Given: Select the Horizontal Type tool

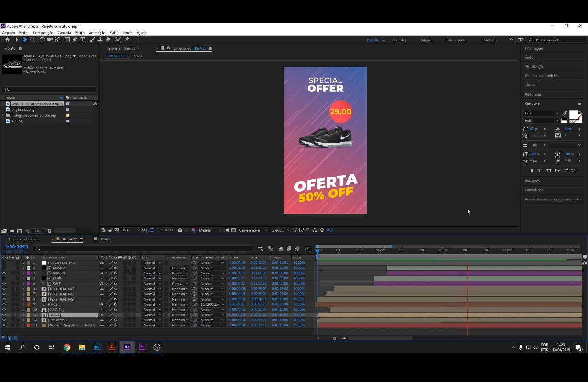Looking at the screenshot, I should coord(83,40).
